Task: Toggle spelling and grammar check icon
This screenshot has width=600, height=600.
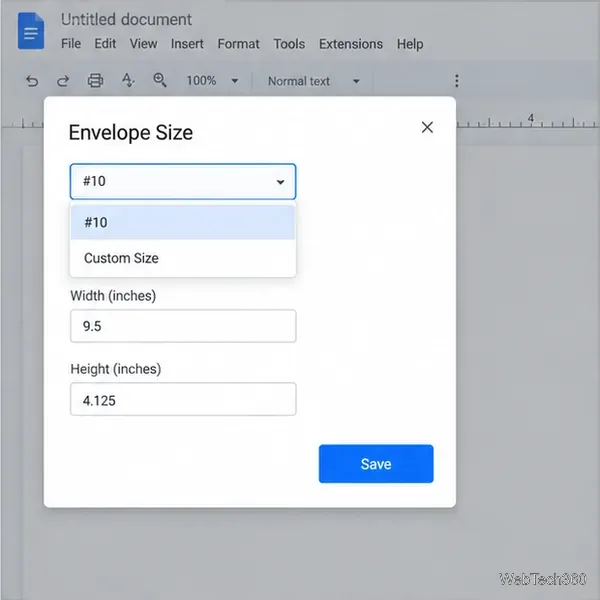Action: pos(128,81)
